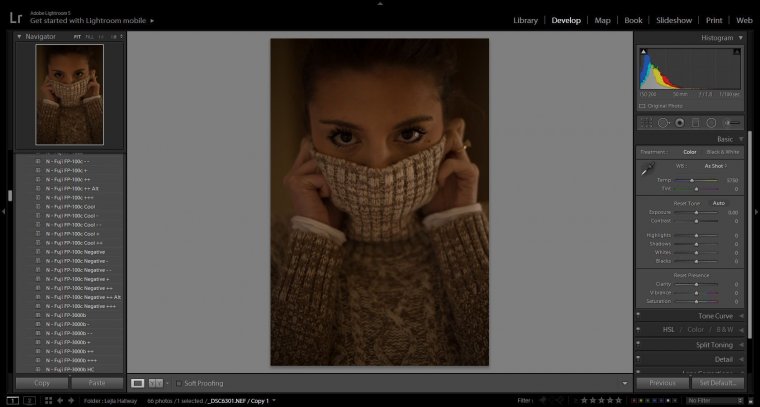Go back with left arrow
760x407 pixels.
pyautogui.click(x=61, y=401)
